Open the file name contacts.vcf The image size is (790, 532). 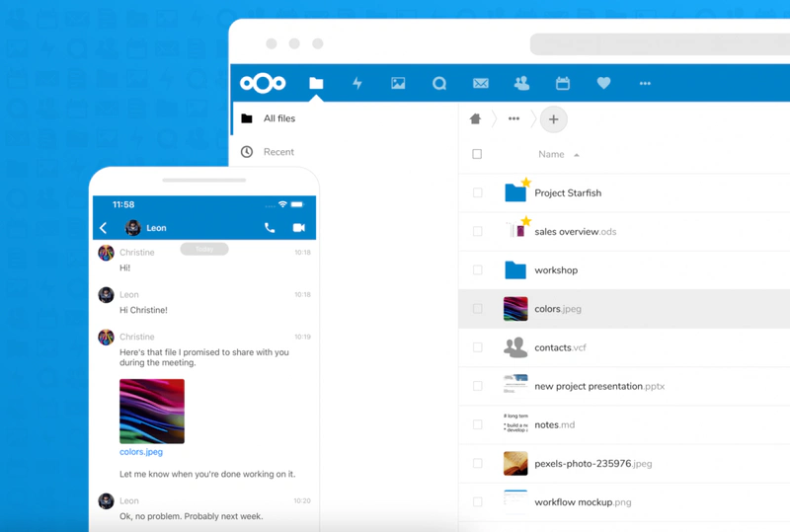pos(560,347)
